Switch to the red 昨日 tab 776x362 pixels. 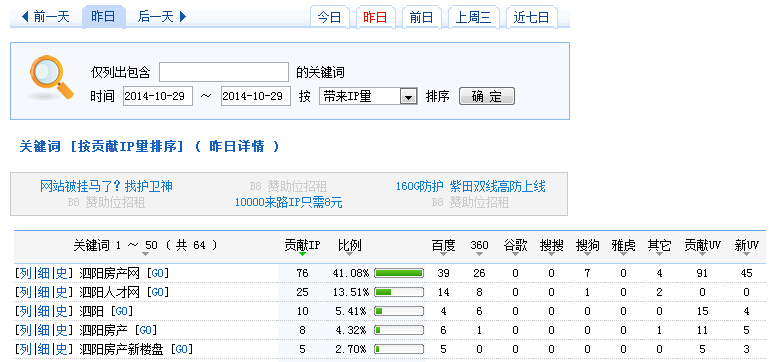[x=376, y=18]
